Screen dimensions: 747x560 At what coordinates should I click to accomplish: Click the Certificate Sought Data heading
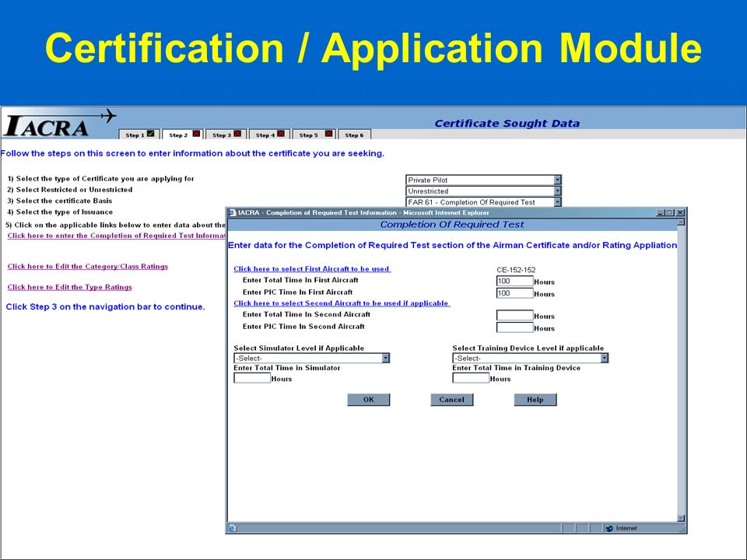point(507,124)
